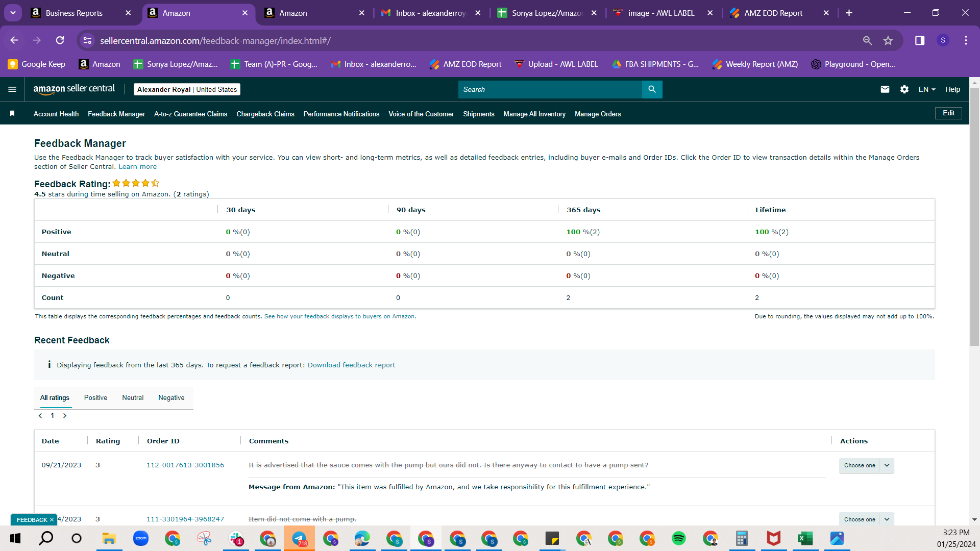Open the Seller Central hamburger menu
This screenshot has height=551, width=980.
(x=12, y=89)
